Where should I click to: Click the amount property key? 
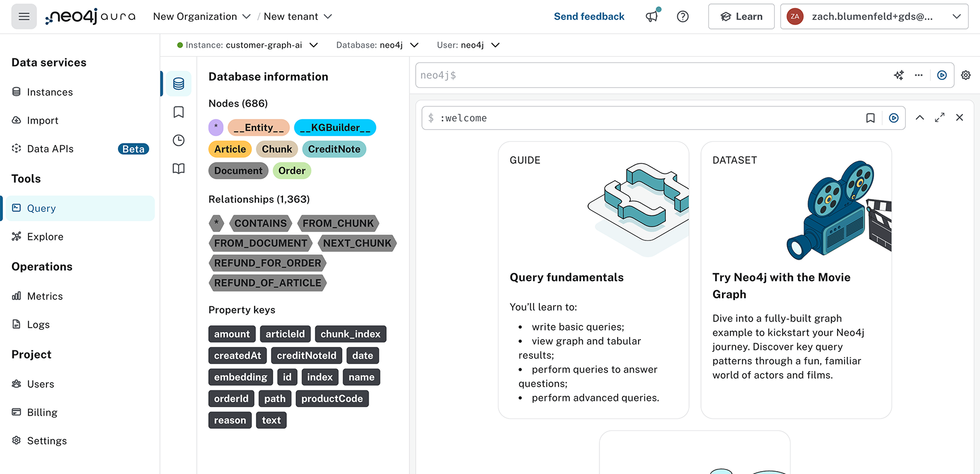(232, 334)
